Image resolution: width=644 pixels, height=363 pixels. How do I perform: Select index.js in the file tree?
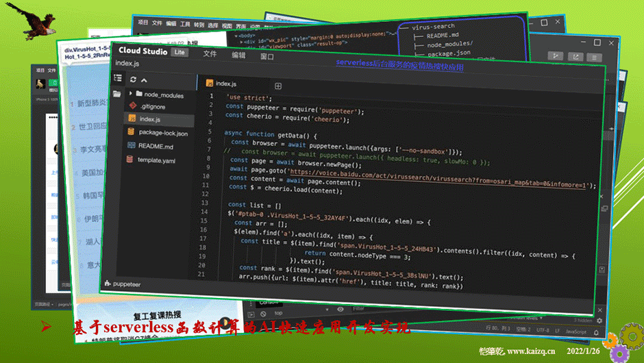point(160,119)
